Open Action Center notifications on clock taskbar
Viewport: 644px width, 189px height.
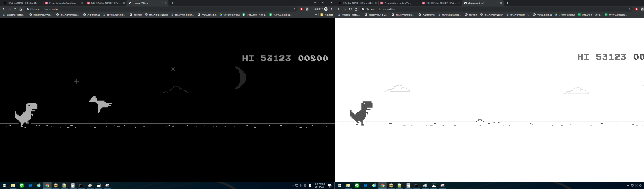click(330, 185)
